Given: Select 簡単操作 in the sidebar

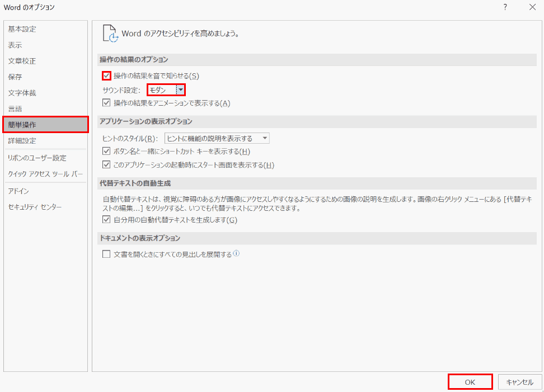Looking at the screenshot, I should click(x=45, y=125).
